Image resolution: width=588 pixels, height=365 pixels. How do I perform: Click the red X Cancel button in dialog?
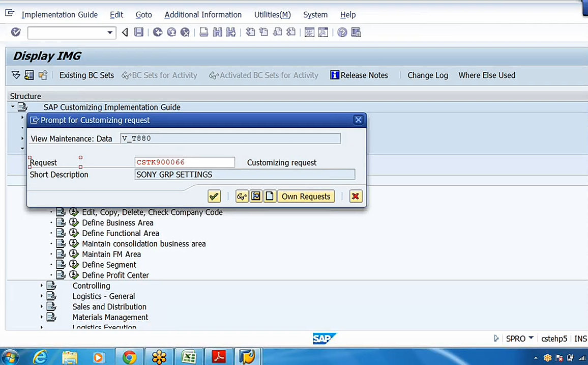356,196
